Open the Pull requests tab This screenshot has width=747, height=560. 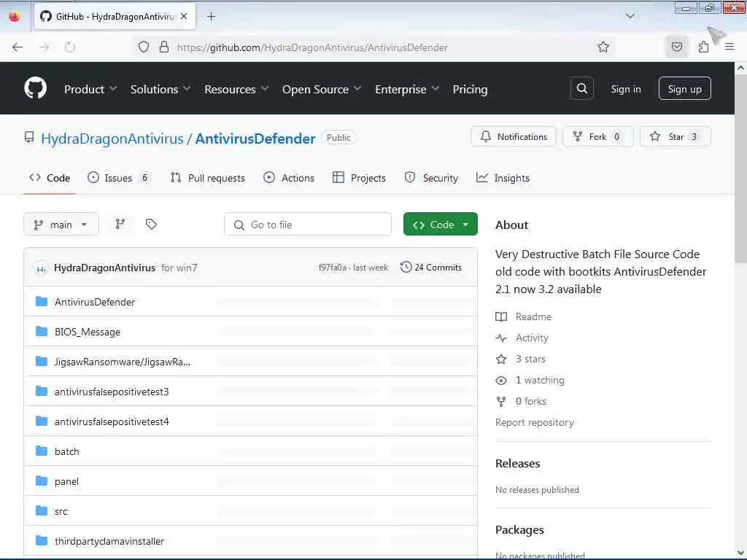(208, 178)
